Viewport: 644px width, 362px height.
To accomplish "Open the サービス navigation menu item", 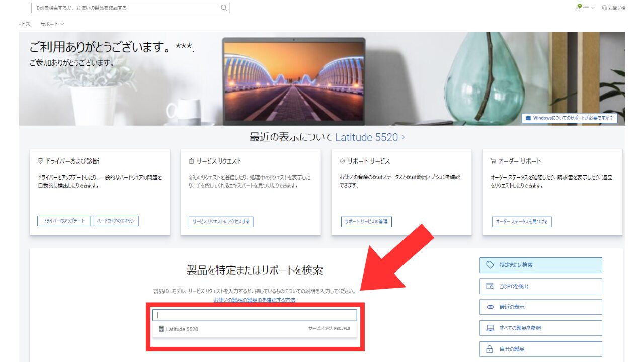I will point(25,24).
